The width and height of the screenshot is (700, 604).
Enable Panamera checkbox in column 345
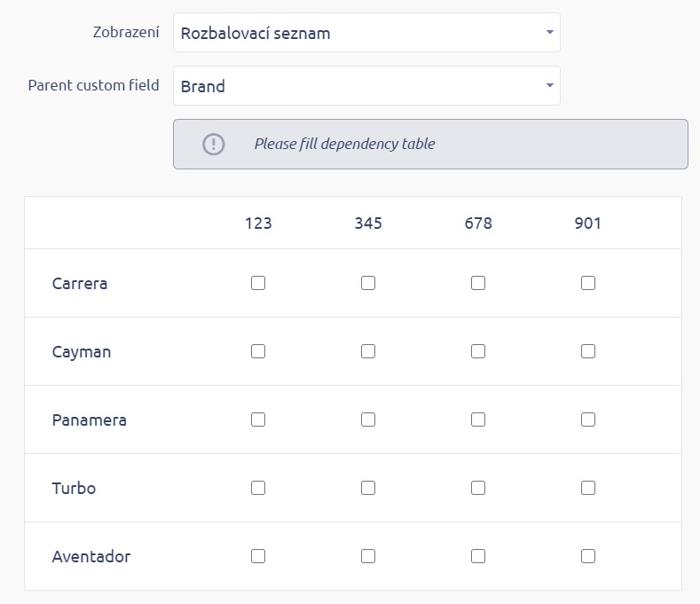point(368,420)
